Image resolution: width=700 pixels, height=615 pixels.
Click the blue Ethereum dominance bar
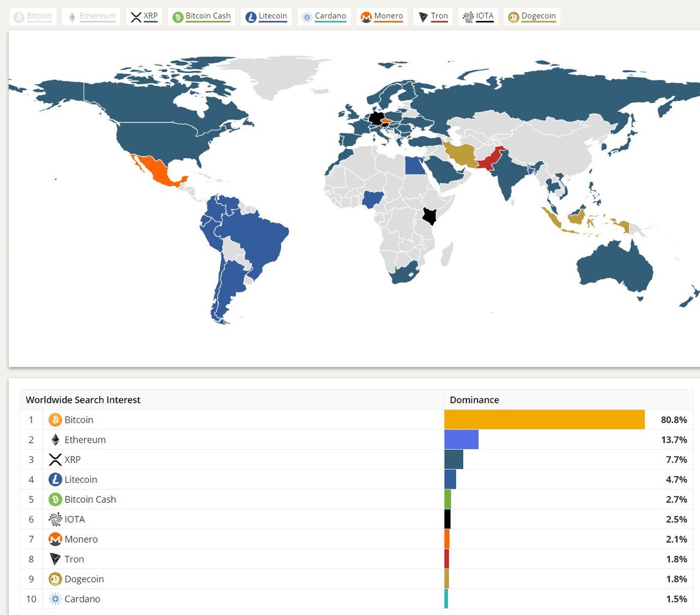coord(462,439)
